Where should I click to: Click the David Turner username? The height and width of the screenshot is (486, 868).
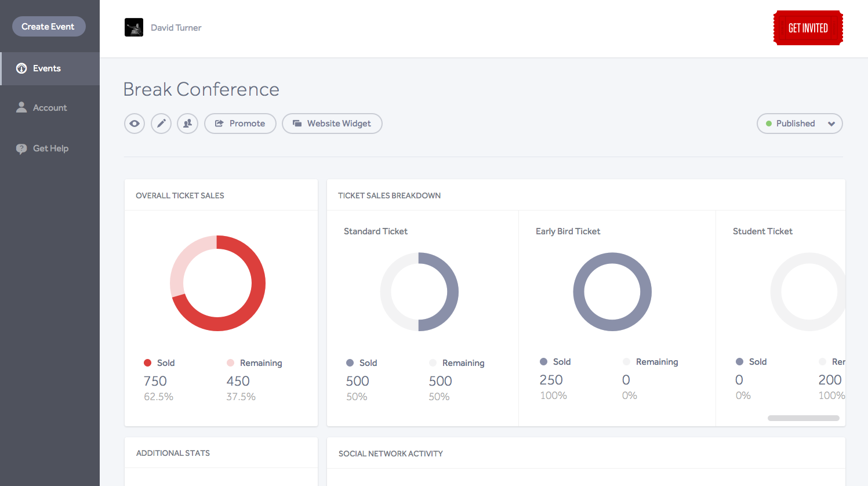click(176, 28)
